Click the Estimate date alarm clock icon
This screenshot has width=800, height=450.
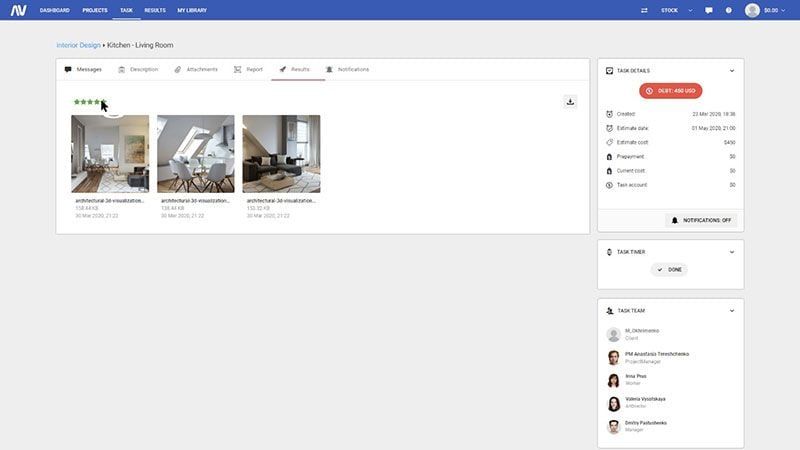[609, 129]
